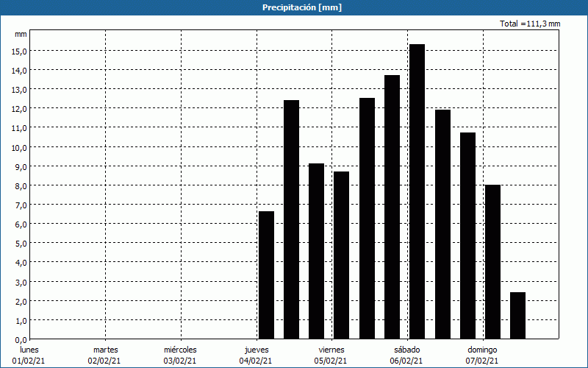Click the 15,0 y-axis value
This screenshot has height=368, width=588.
click(19, 51)
